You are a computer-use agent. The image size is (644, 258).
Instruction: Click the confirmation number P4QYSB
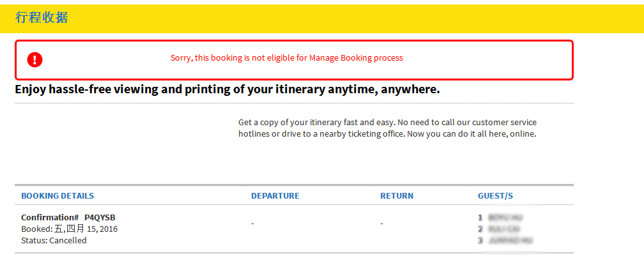(100, 217)
